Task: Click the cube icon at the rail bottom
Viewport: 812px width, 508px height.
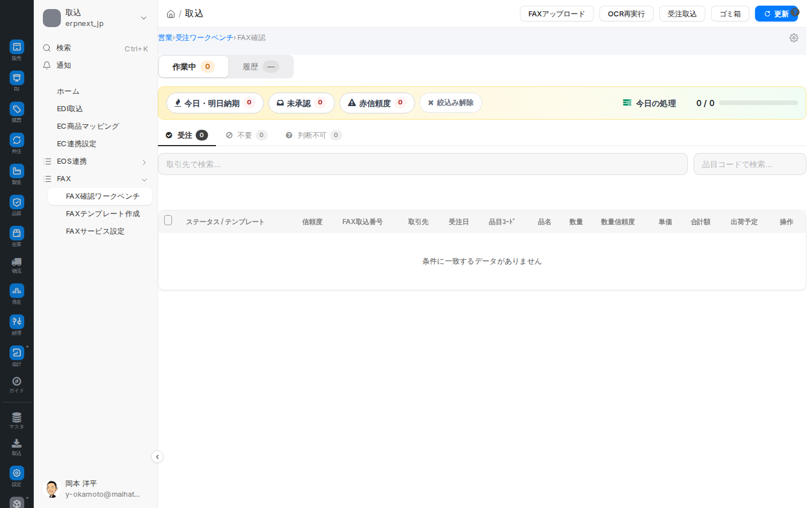Action: (x=17, y=503)
